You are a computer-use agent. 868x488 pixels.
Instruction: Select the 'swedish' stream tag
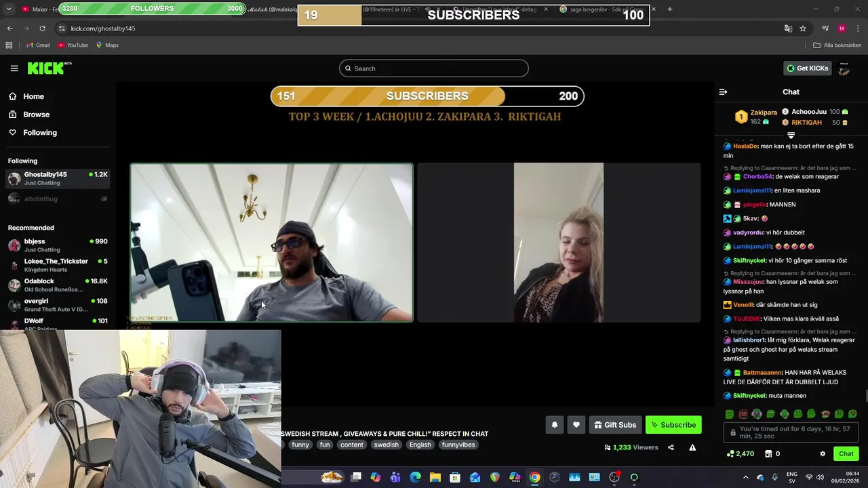387,445
